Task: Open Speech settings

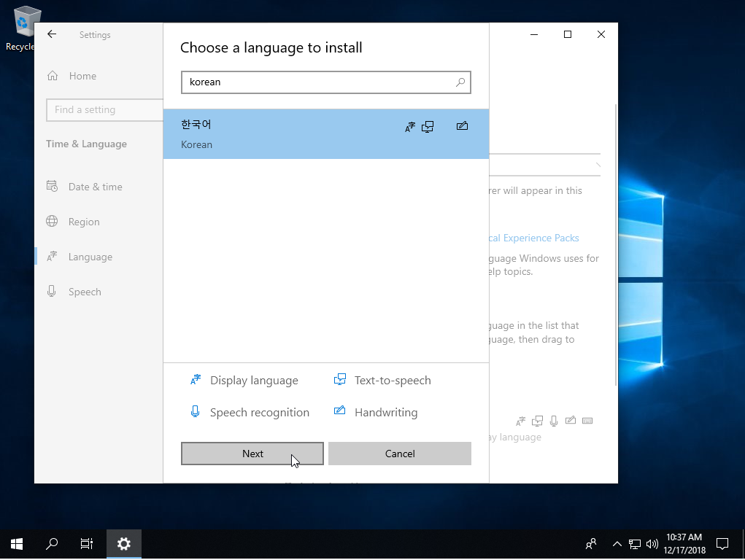Action: pos(85,292)
